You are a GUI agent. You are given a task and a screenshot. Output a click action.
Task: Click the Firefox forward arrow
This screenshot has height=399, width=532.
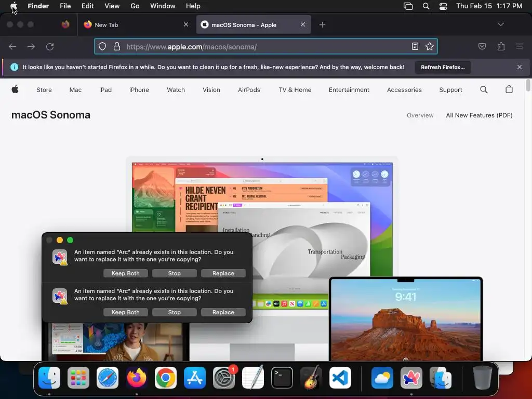(x=31, y=46)
